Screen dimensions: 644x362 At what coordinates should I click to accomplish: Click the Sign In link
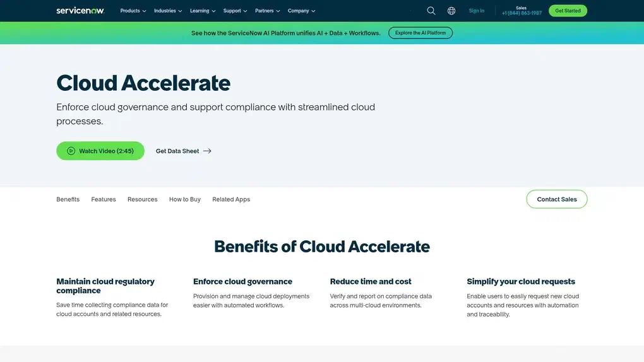tap(477, 11)
